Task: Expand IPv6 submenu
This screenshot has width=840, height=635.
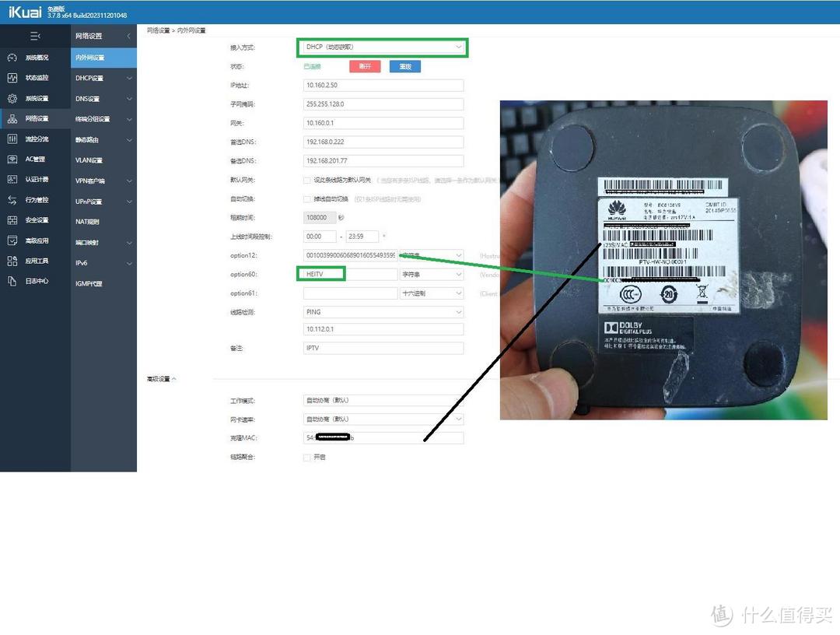Action: [x=129, y=263]
